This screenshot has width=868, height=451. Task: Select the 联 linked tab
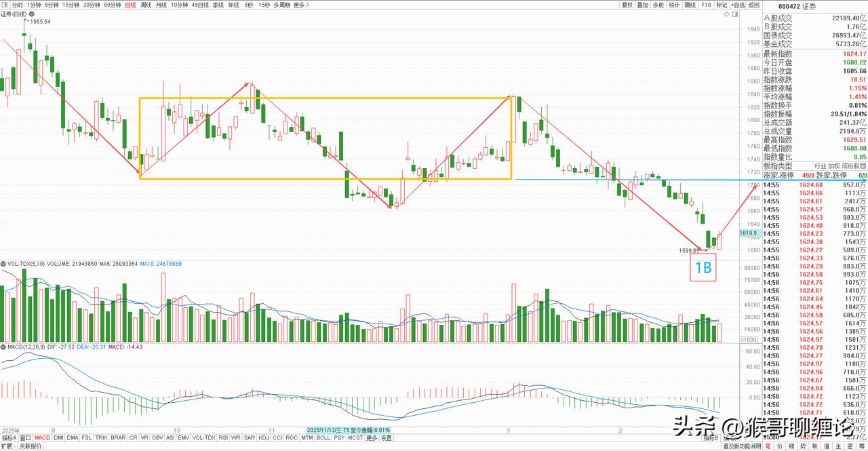tap(815, 446)
